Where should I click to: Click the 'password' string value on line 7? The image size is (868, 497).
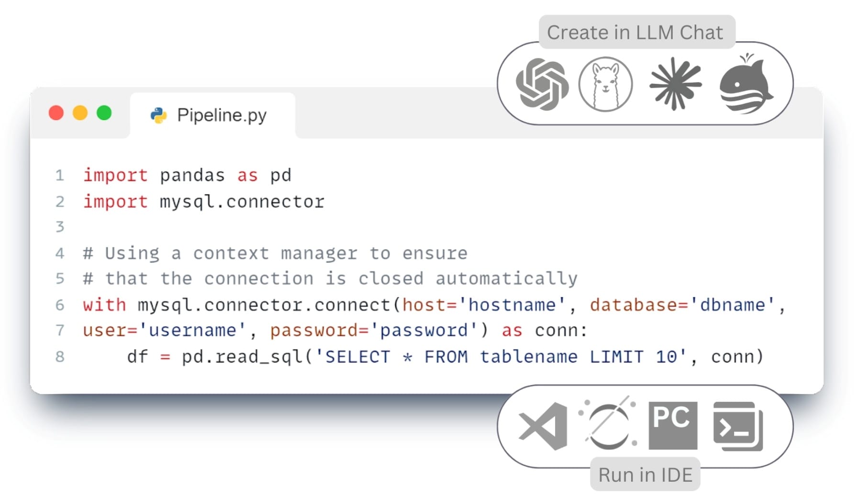tap(424, 330)
